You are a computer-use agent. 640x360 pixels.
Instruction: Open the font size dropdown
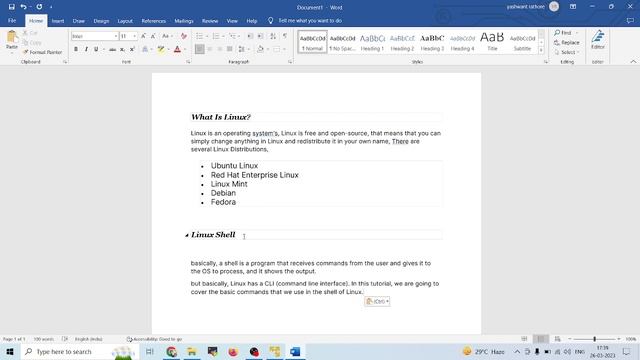[x=134, y=36]
